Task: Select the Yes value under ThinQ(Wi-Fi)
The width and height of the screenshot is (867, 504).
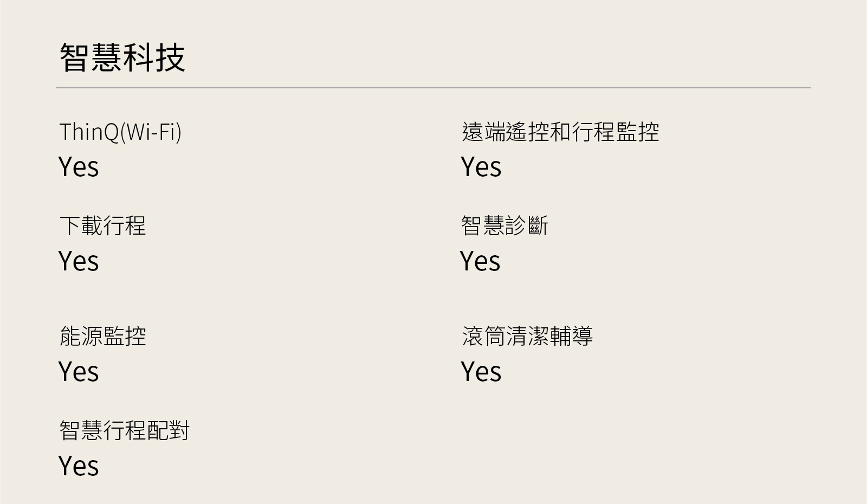Action: coord(79,167)
